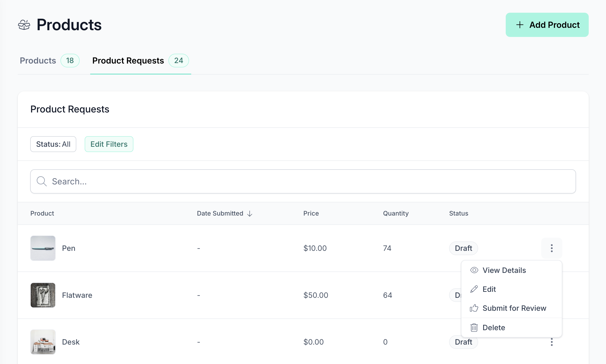Image resolution: width=606 pixels, height=364 pixels.
Task: Click the Pen product thumbnail
Action: pyautogui.click(x=43, y=248)
